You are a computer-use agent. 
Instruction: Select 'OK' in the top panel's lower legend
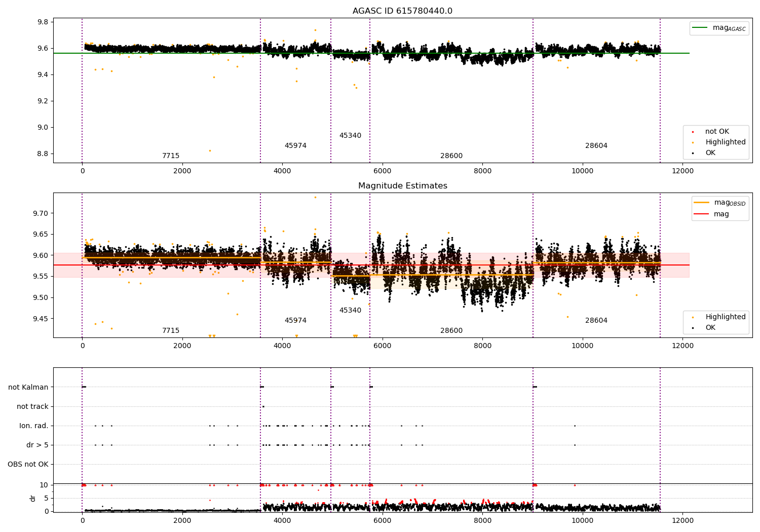[704, 153]
